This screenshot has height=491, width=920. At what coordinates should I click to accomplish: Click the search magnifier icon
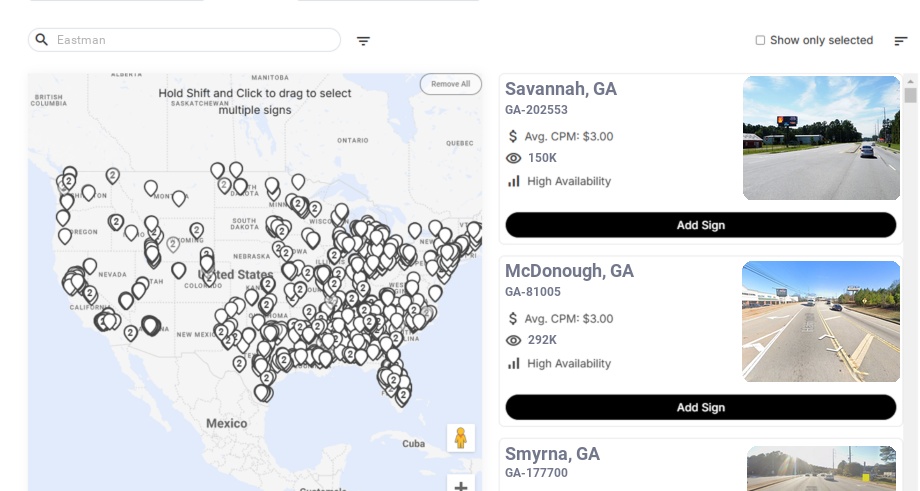(42, 40)
